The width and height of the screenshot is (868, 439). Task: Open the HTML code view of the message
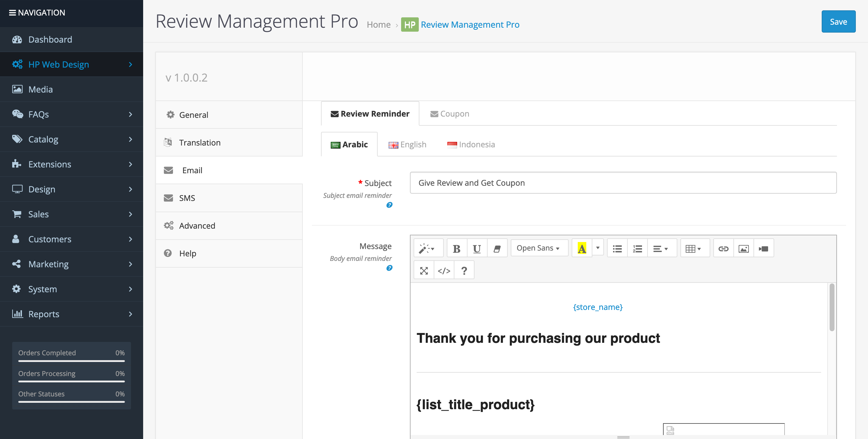click(444, 270)
